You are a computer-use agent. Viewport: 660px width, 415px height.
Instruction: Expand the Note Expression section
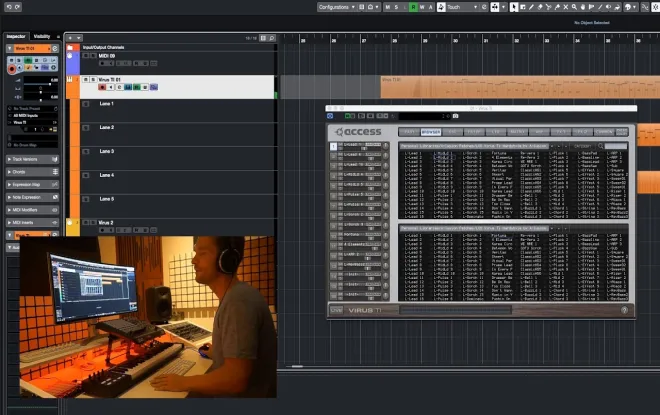click(32, 197)
